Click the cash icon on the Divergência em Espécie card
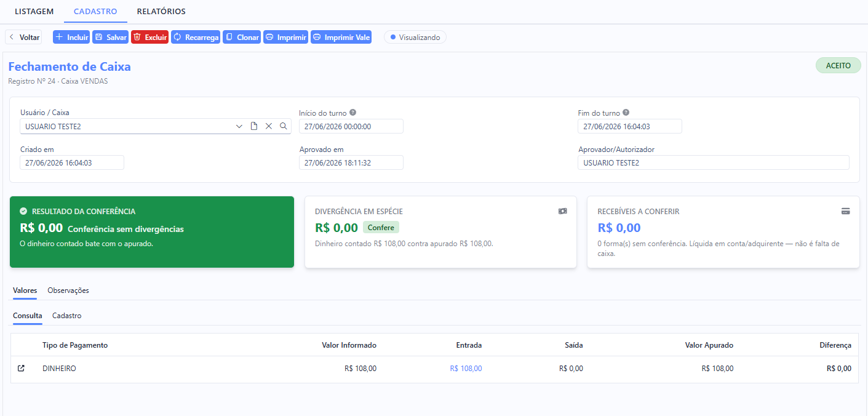 [x=563, y=211]
